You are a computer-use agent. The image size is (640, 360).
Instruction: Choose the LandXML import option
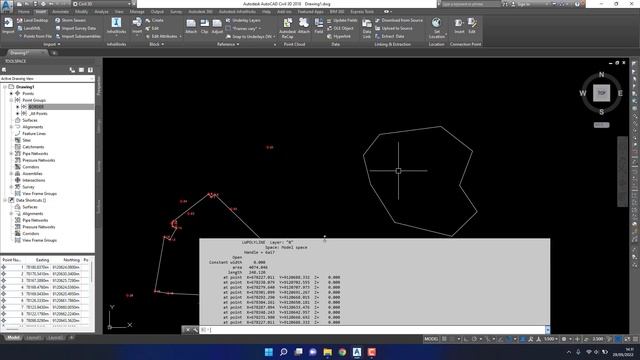tap(29, 28)
